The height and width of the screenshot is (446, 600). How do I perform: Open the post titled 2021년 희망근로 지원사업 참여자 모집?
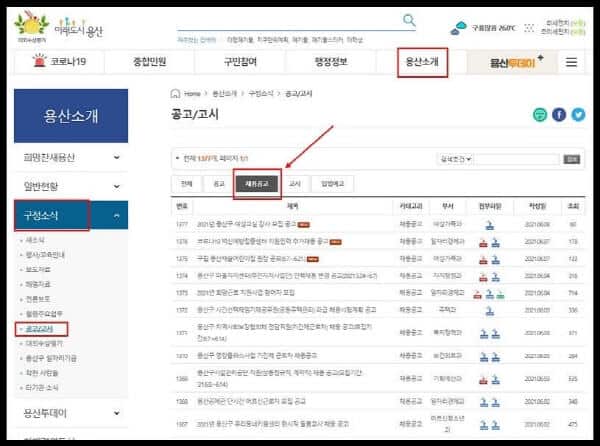click(x=246, y=293)
